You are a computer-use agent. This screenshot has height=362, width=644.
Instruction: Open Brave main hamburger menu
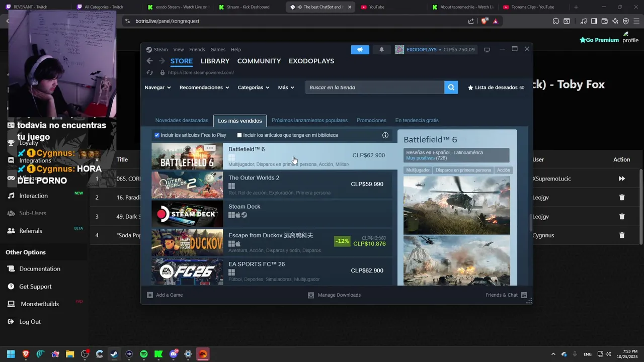[636, 21]
